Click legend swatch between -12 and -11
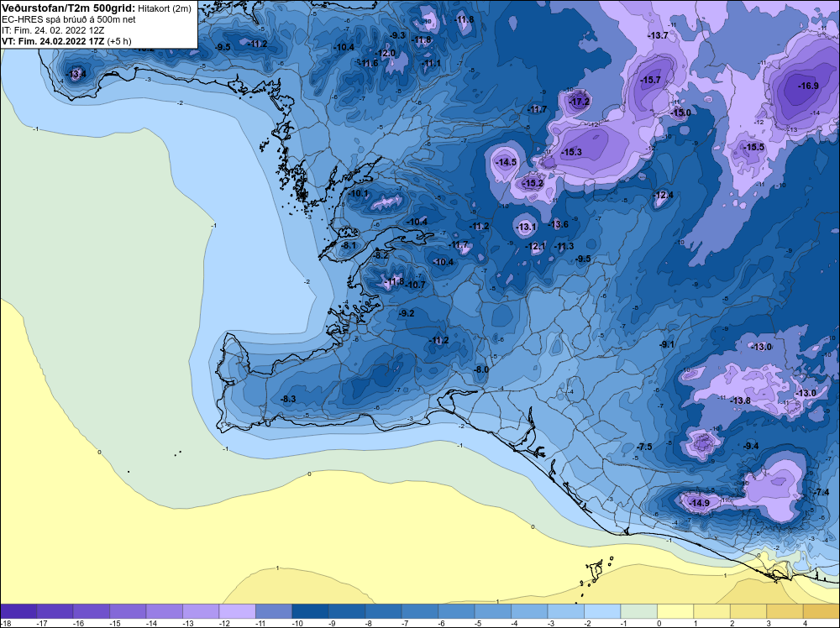Image resolution: width=840 pixels, height=628 pixels. [238, 611]
